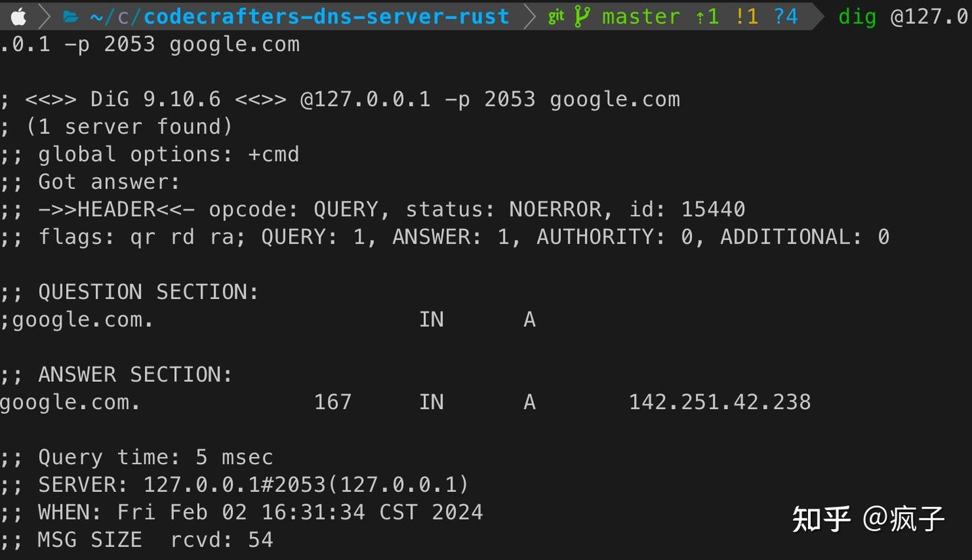Click the answer IP 142.251.42.238

720,402
